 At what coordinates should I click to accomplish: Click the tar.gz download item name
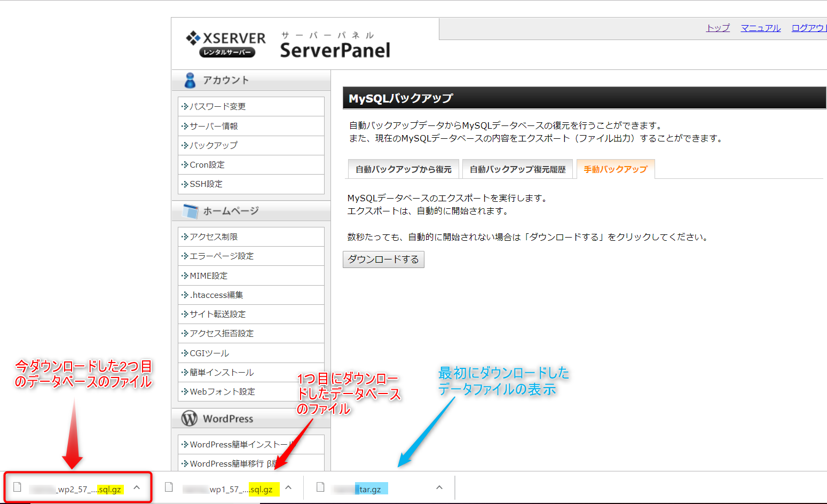[x=360, y=489]
